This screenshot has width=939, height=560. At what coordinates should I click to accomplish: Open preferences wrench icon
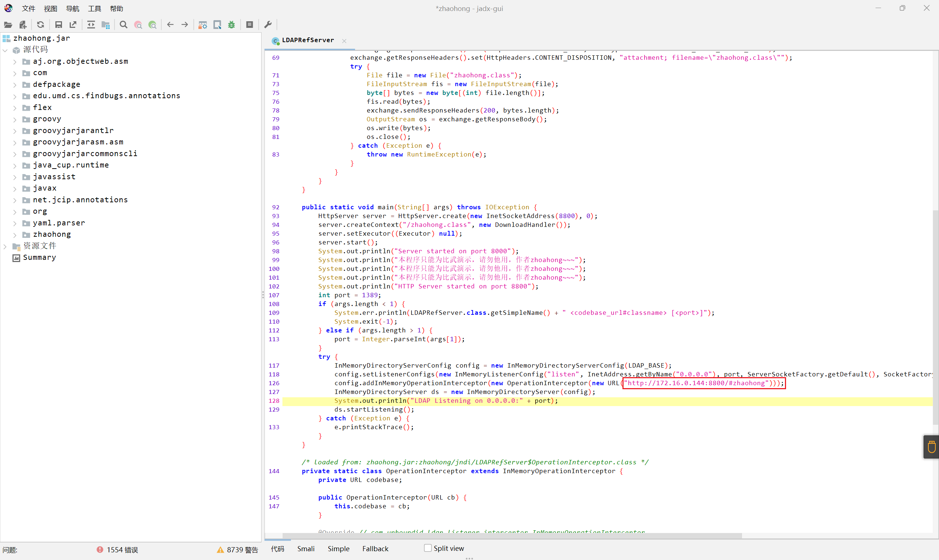point(268,25)
